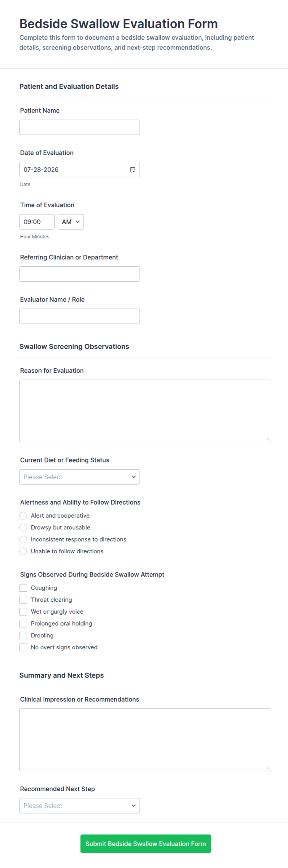Open the Recommended Next Step dropdown
This screenshot has width=288, height=868.
80,806
